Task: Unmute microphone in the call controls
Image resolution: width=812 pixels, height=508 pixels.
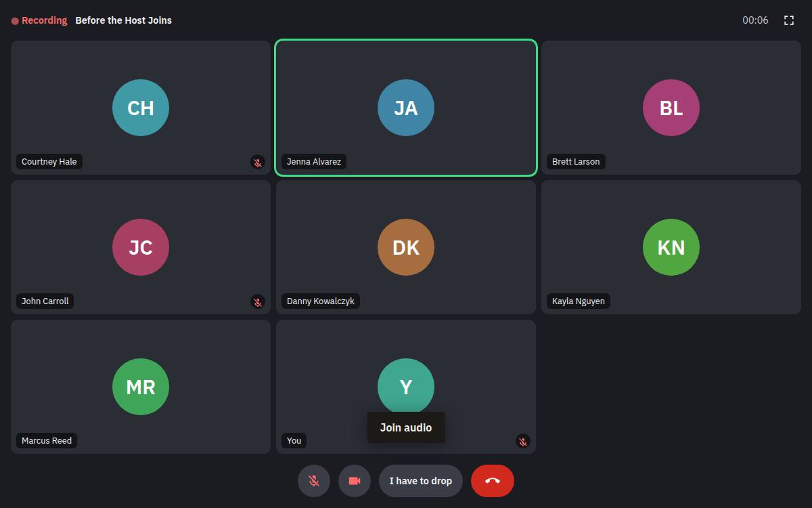Action: pos(314,481)
